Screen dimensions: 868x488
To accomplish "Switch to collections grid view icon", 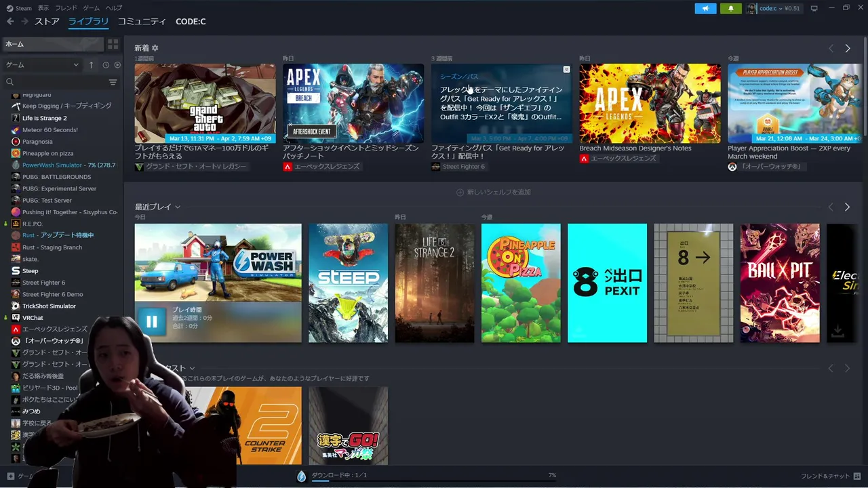I will [x=113, y=44].
